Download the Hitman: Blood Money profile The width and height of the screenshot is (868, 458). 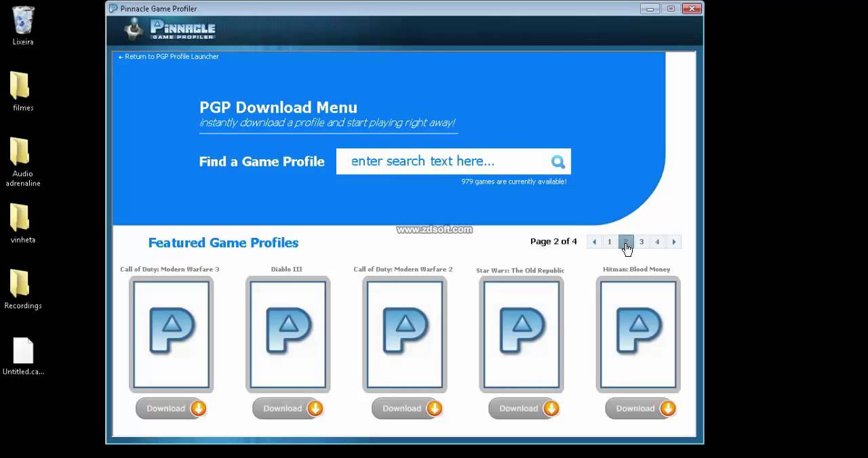click(641, 409)
